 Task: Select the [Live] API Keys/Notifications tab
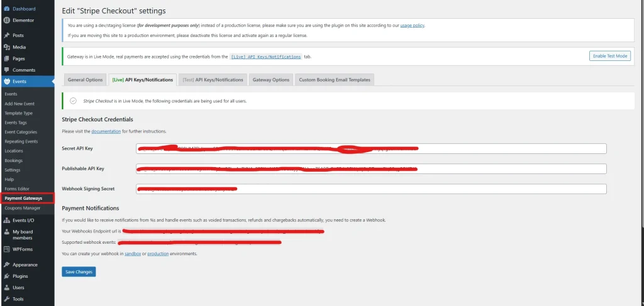tap(143, 80)
